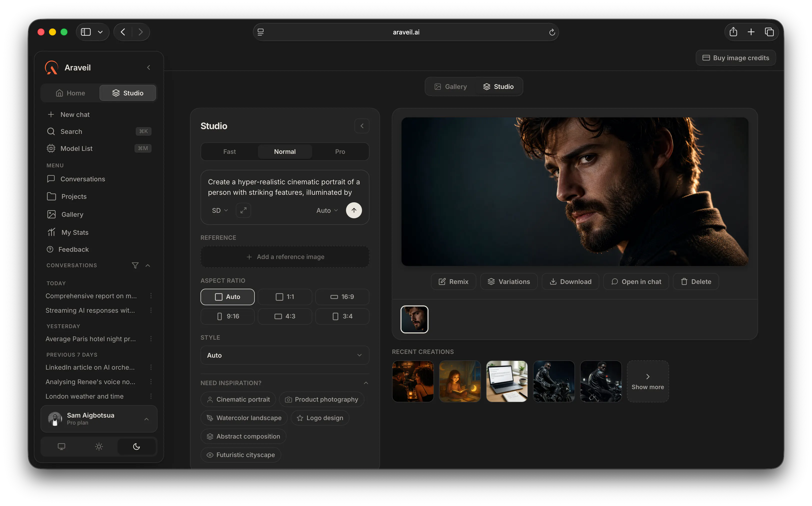This screenshot has width=812, height=506.
Task: Switch to dark theme moon toggle
Action: [x=136, y=446]
